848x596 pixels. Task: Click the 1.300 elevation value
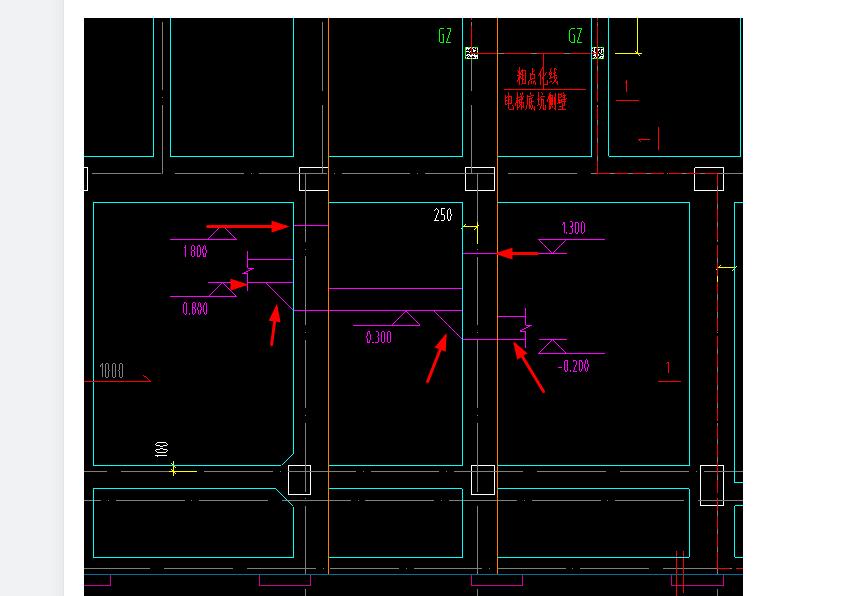(573, 228)
